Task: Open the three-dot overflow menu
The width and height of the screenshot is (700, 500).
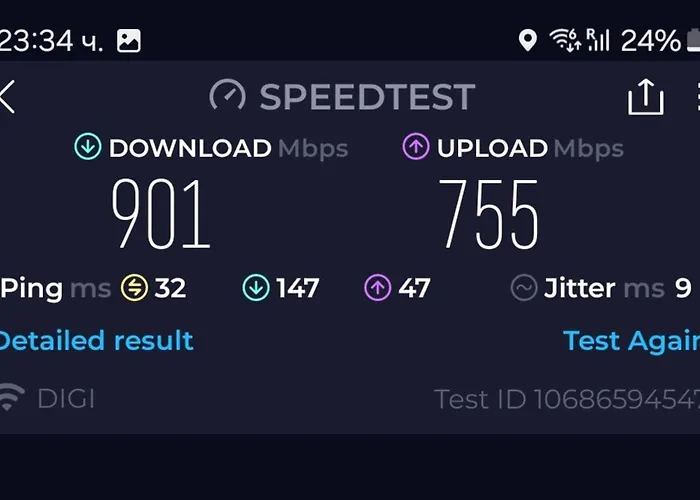Action: coord(698,96)
